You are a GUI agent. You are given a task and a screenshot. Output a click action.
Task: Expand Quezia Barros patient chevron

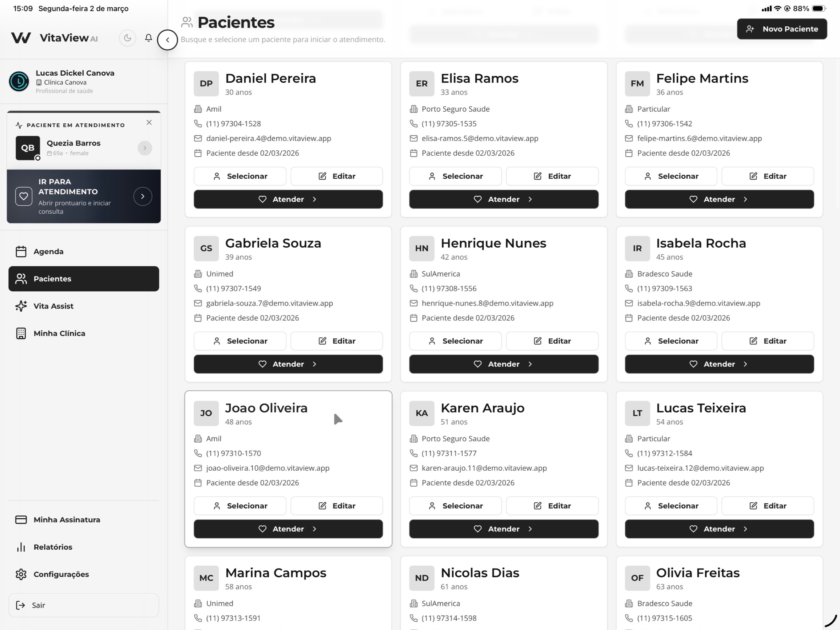point(145,148)
